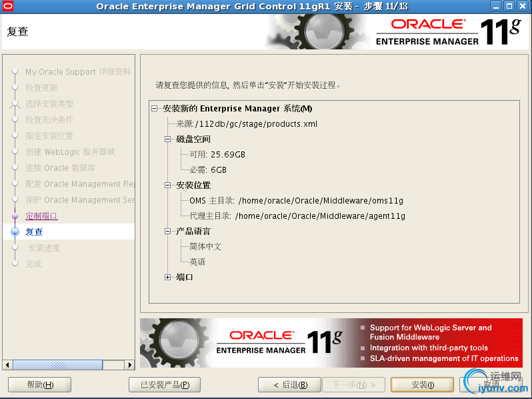Image resolution: width=532 pixels, height=399 pixels.
Task: Click the Oracle window menu icon in the title bar
Action: [x=7, y=6]
